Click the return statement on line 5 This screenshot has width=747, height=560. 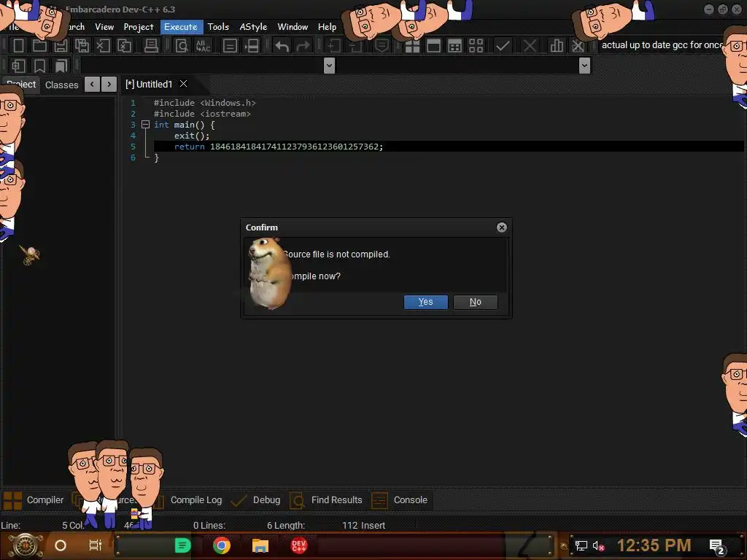click(278, 147)
